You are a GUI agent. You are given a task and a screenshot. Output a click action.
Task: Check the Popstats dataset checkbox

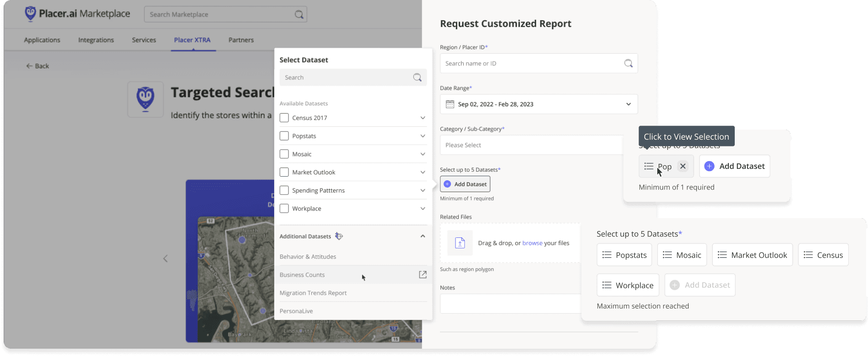(x=284, y=136)
